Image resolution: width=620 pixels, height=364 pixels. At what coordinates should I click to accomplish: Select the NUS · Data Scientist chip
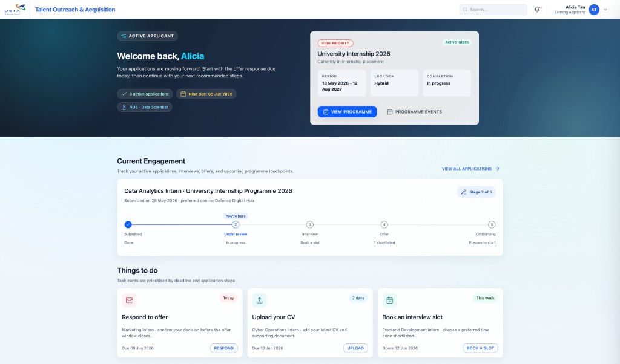click(x=144, y=107)
